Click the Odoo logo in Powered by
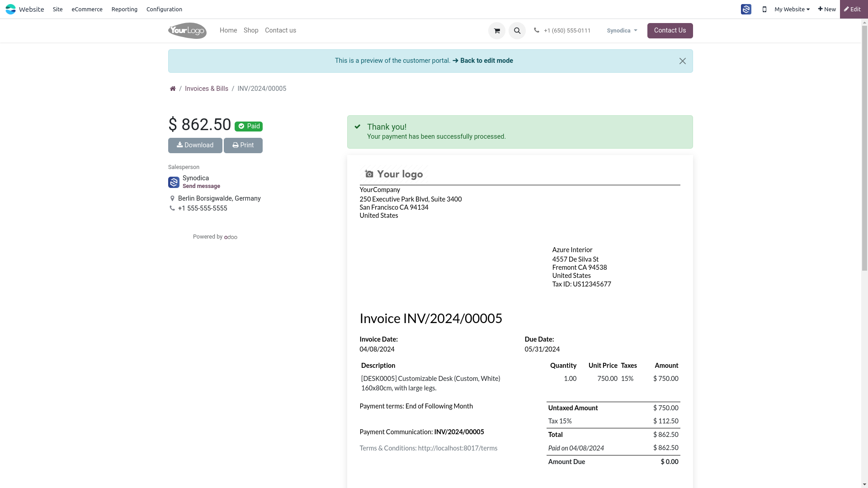 (231, 237)
